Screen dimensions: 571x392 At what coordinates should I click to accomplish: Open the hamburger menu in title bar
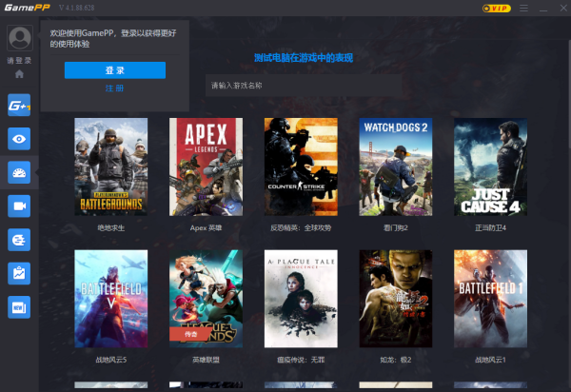(x=523, y=8)
